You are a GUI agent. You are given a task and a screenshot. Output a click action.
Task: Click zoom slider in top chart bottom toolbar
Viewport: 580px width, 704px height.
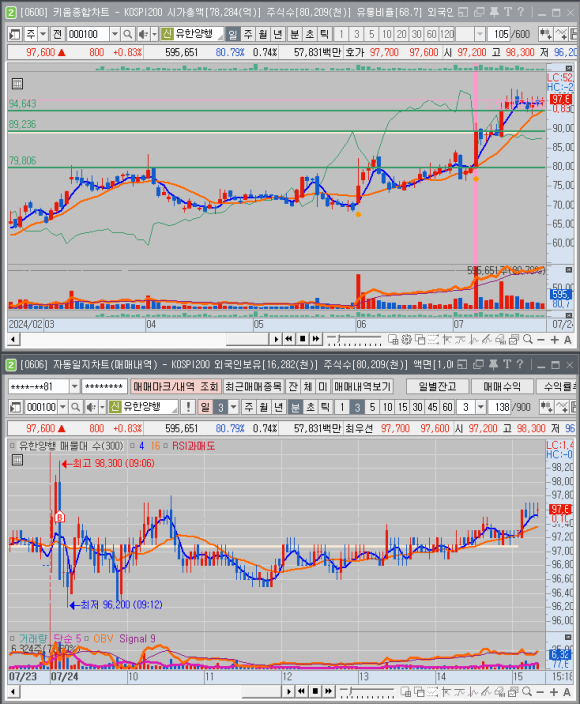click(354, 340)
